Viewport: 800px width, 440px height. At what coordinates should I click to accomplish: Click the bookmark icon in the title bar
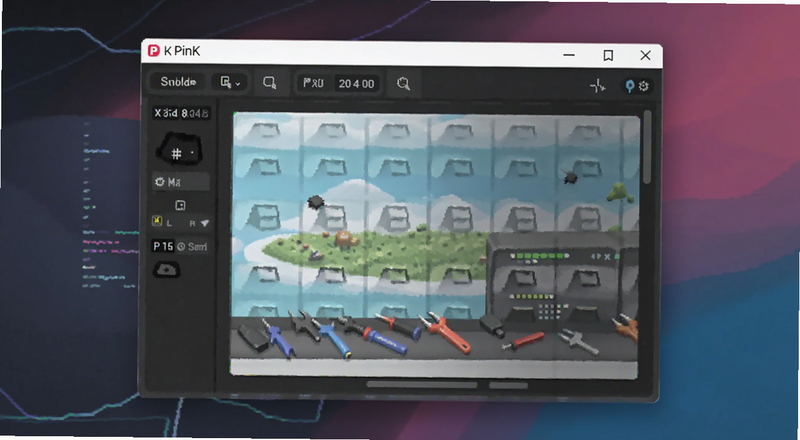click(x=608, y=55)
